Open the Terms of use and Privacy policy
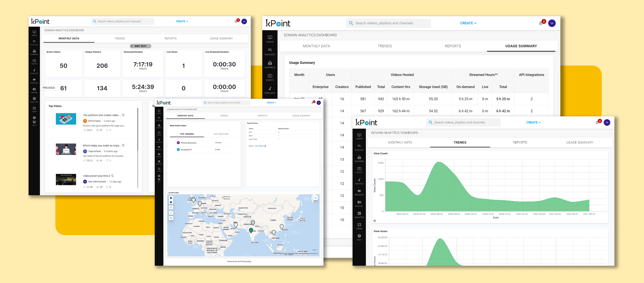The image size is (644, 283). pyautogui.click(x=239, y=261)
